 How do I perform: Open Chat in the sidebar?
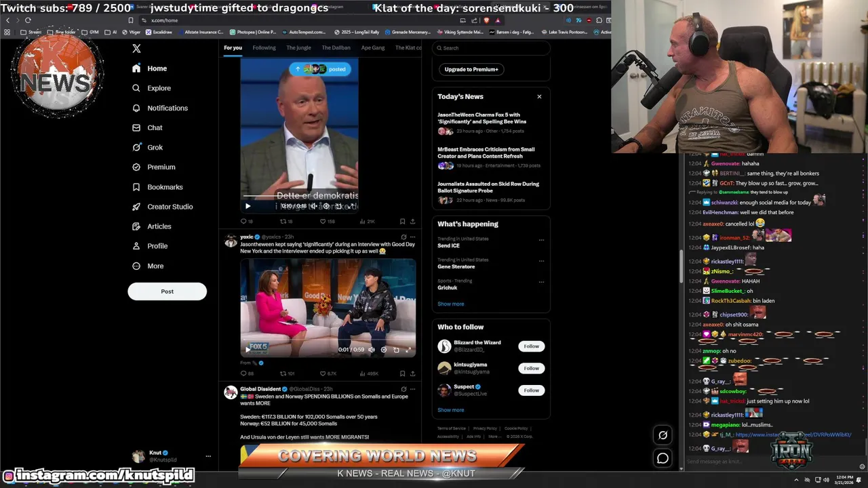(x=147, y=127)
